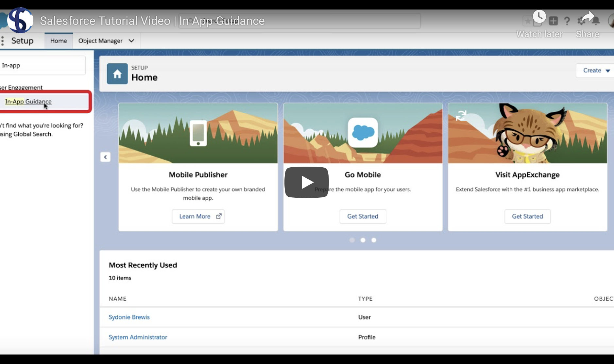Select the Home tab in Setup

click(x=59, y=41)
